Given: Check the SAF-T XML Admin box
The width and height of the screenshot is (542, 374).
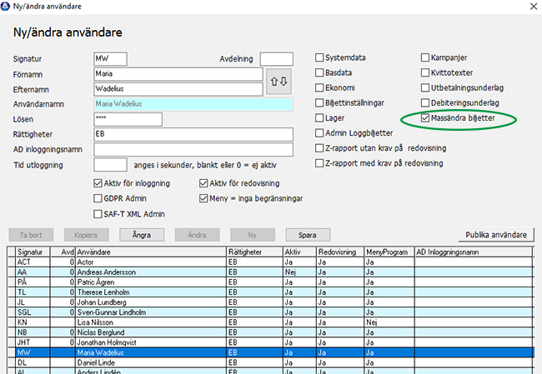Looking at the screenshot, I should (98, 214).
